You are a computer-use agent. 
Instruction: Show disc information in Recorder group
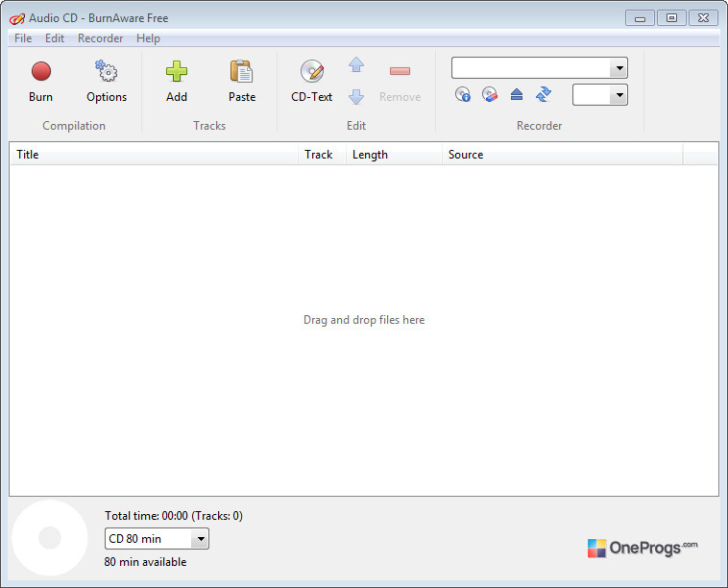click(x=462, y=94)
